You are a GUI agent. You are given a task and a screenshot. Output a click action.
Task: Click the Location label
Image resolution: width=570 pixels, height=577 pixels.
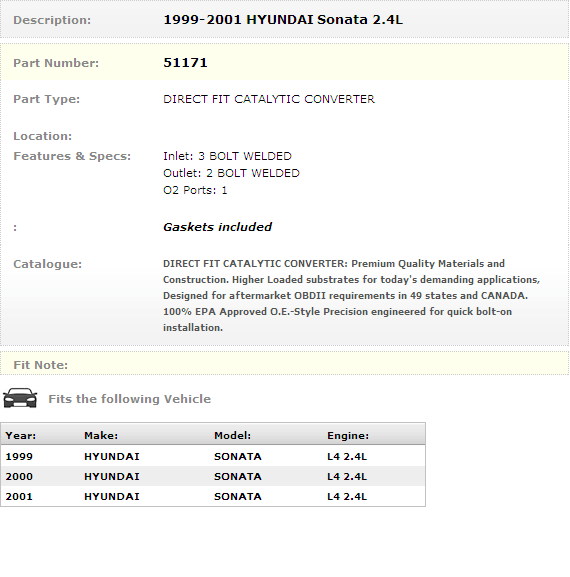point(43,136)
